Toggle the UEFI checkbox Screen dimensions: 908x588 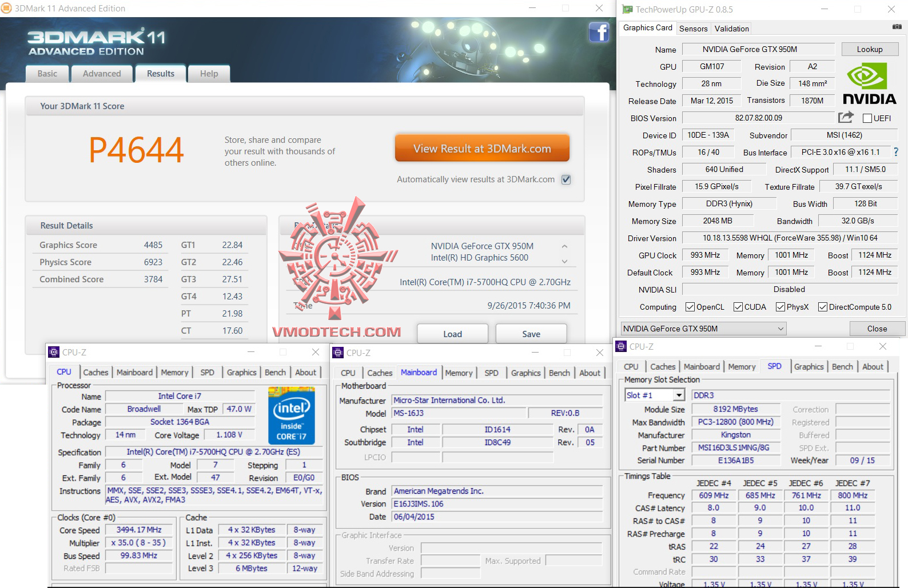[867, 118]
